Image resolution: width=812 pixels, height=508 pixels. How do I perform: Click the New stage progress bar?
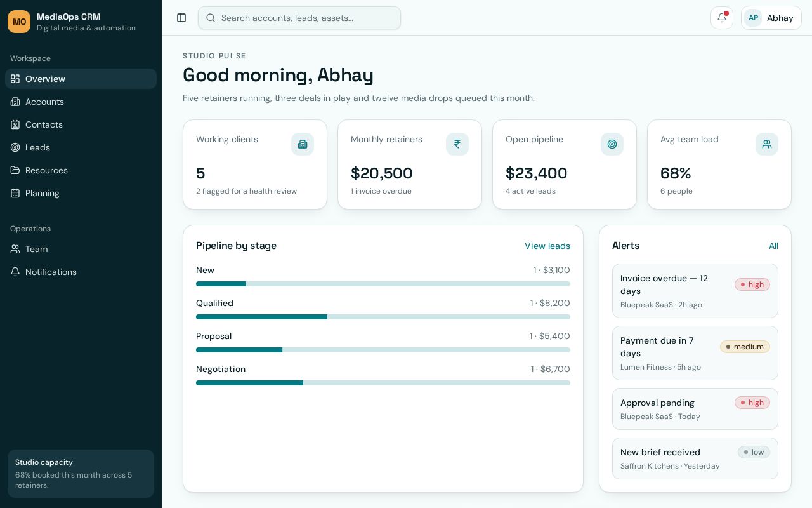(x=383, y=284)
